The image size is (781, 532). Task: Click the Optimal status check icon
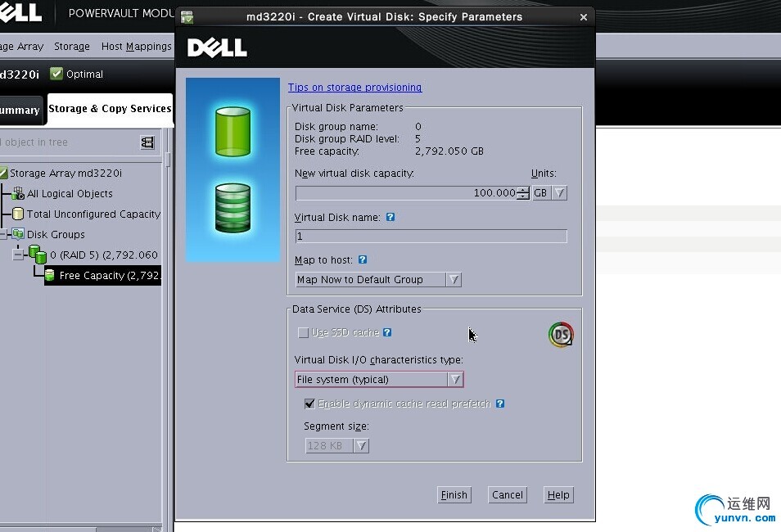tap(56, 74)
